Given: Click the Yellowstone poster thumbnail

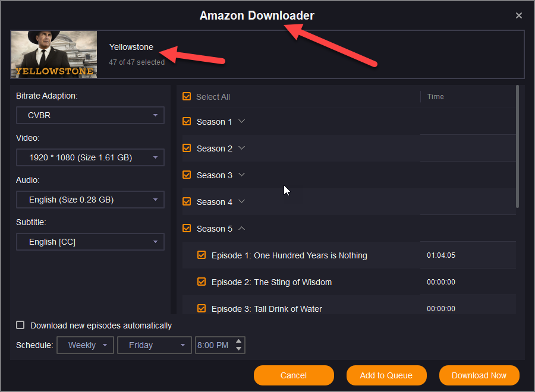Looking at the screenshot, I should [54, 54].
